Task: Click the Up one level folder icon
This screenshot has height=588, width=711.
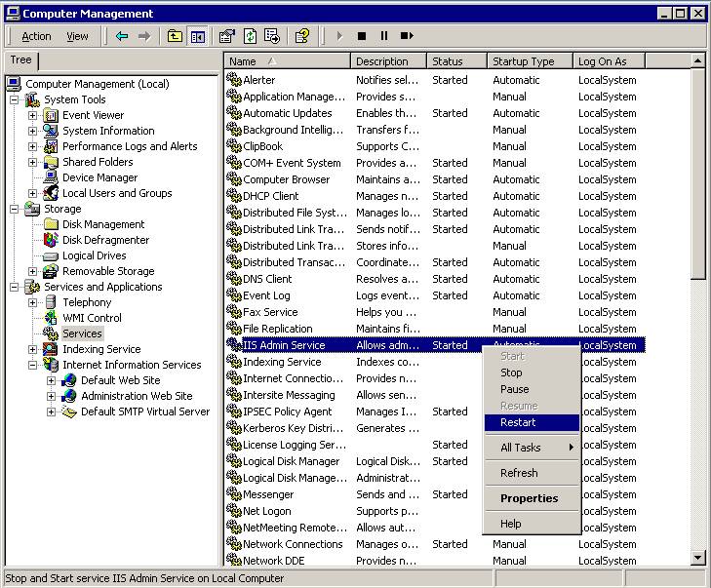Action: point(175,36)
